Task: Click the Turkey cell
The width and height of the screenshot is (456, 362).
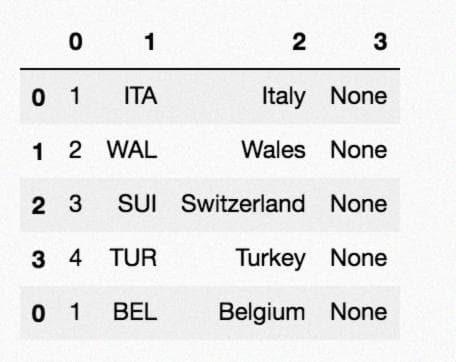Action: click(271, 258)
